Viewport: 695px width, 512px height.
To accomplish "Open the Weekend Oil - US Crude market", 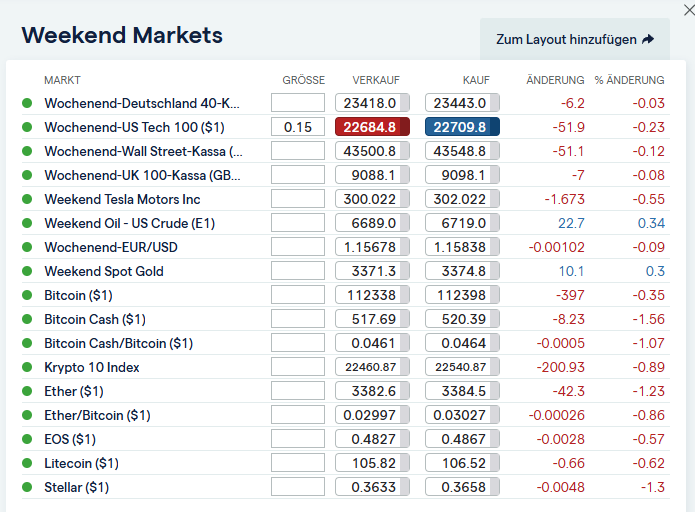I will 129,223.
